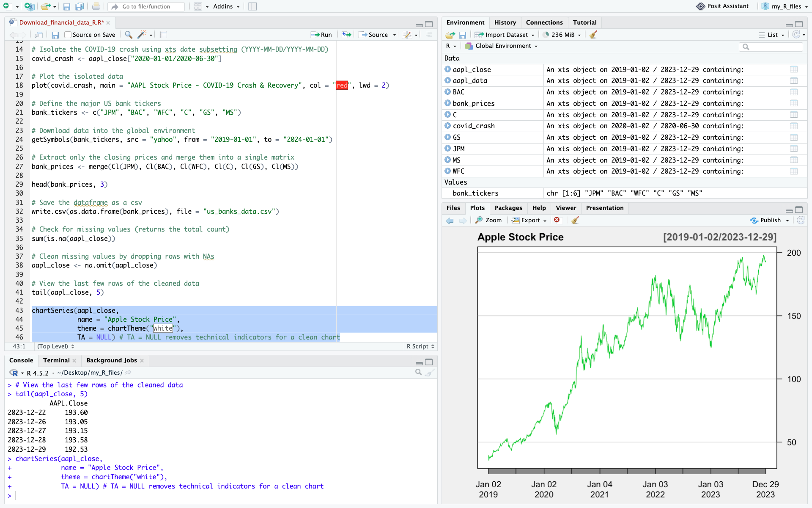Run the selected code lines
Screen dimensions: 812x508
pyautogui.click(x=321, y=35)
